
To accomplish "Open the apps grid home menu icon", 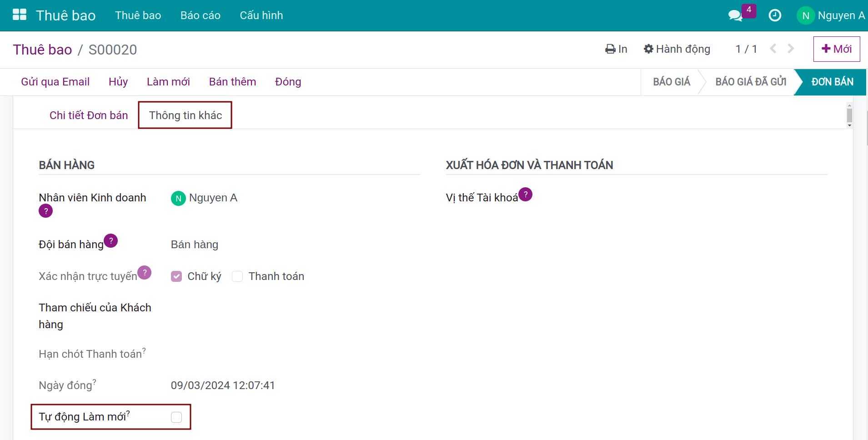I will 20,15.
